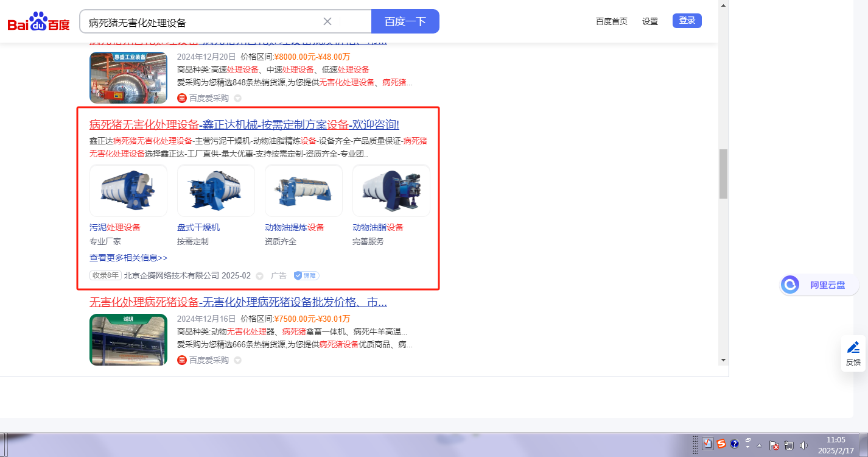The image size is (868, 457).
Task: Open the 无害化处理病死猪设备 批发价格 result title
Action: (238, 302)
